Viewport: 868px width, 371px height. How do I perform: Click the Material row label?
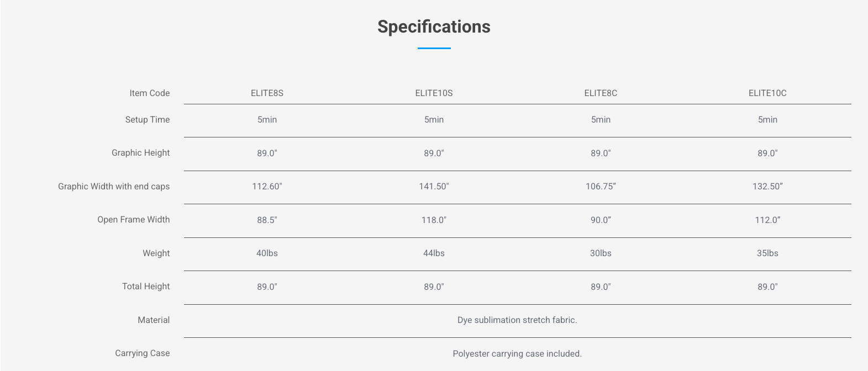154,320
